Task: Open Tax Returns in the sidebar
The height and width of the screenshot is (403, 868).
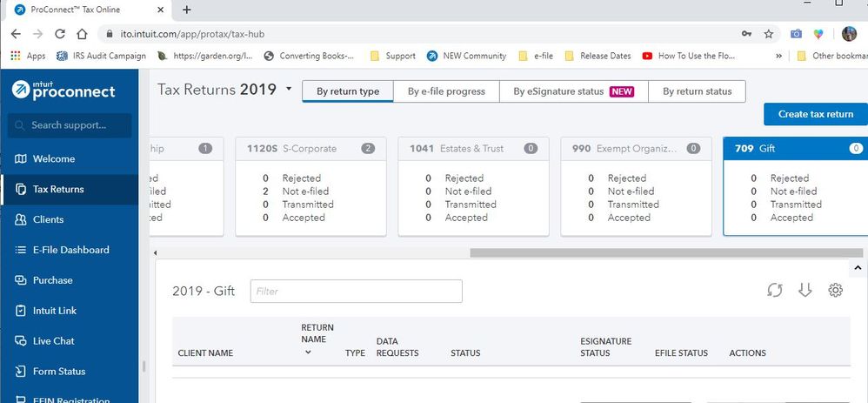Action: 70,190
